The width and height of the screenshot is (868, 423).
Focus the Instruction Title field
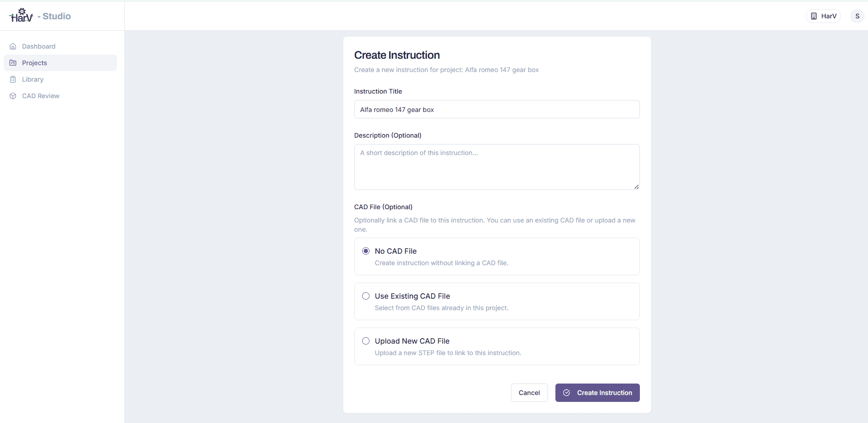tap(497, 109)
